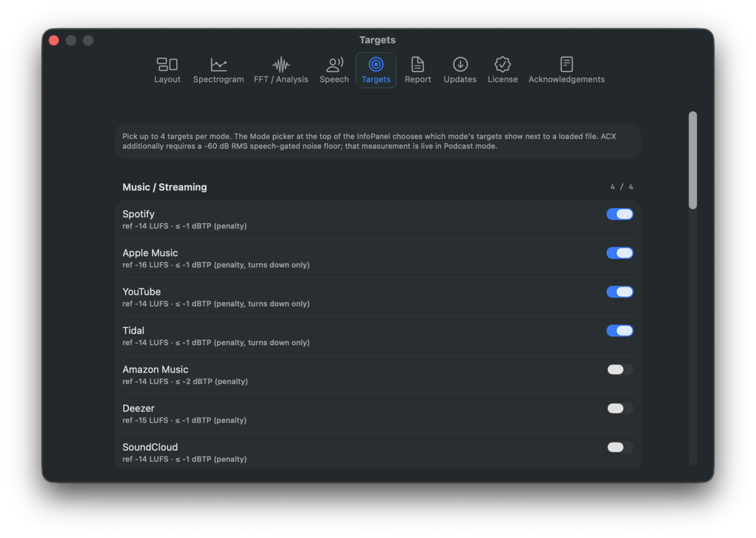This screenshot has height=538, width=756.
Task: Enable the Amazon Music target
Action: [619, 369]
